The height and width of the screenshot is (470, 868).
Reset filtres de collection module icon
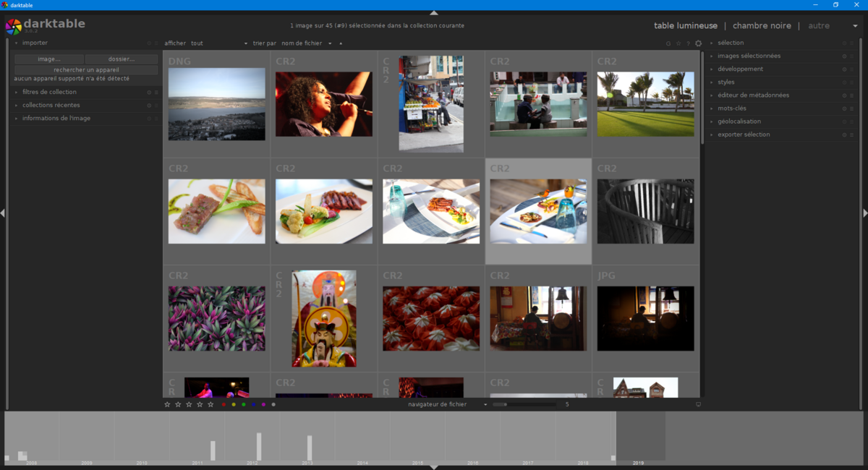[149, 93]
